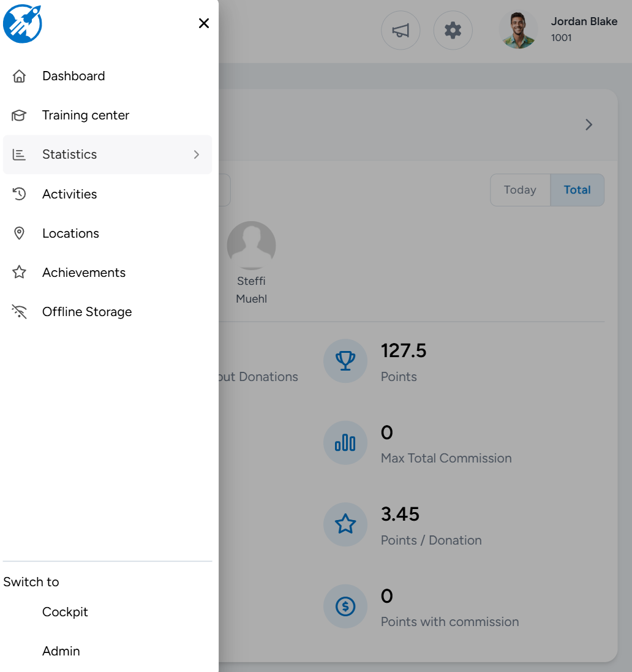
Task: Click Steffi Muehl's avatar placeholder
Action: [252, 246]
